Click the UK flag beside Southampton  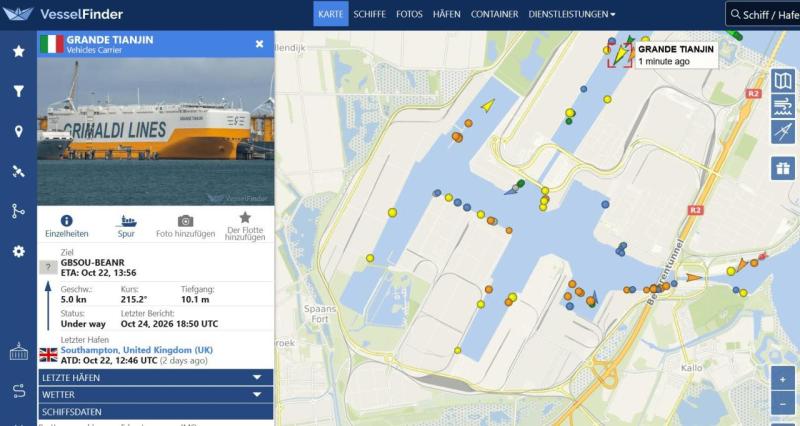click(48, 355)
